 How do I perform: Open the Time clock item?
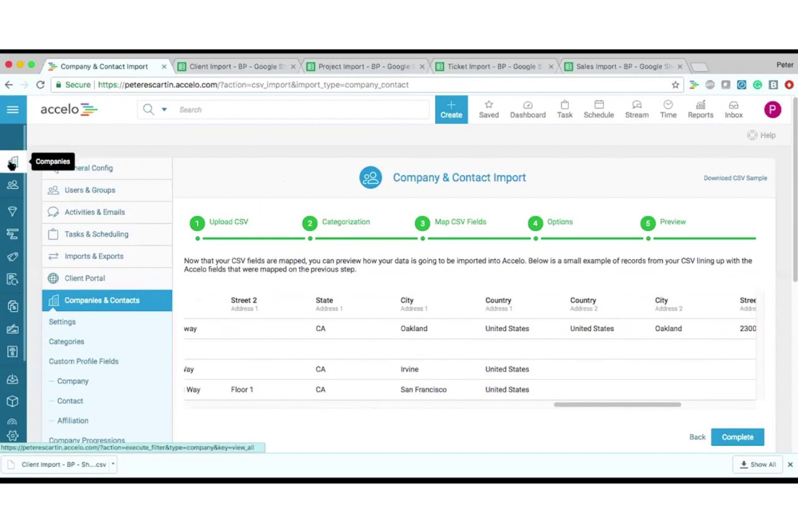click(668, 109)
